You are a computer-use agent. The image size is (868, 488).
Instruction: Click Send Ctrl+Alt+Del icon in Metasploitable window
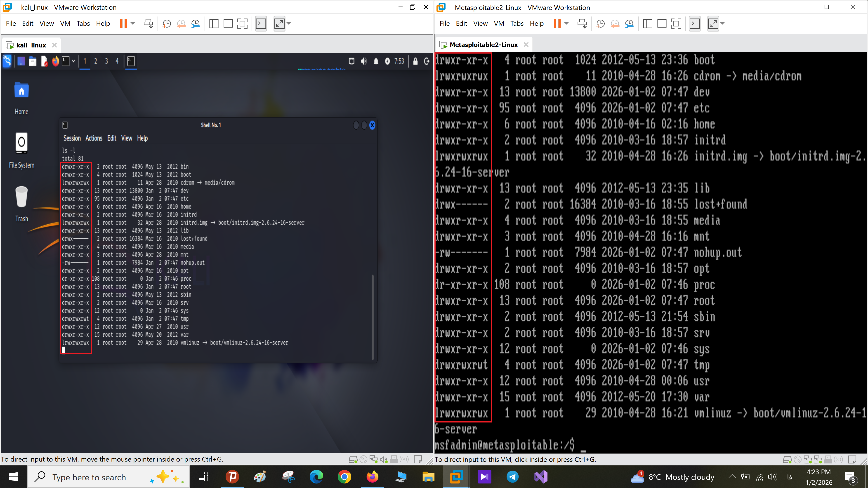[582, 23]
